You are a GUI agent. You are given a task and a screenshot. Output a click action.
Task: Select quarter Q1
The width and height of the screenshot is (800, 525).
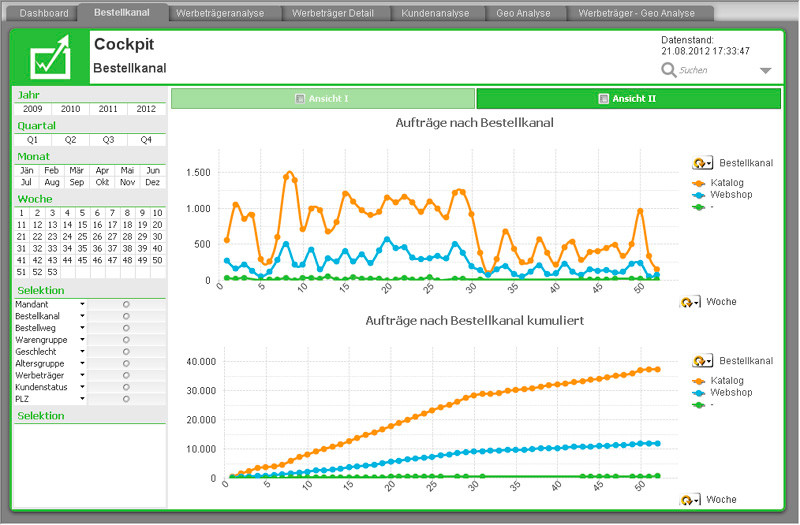pos(33,139)
